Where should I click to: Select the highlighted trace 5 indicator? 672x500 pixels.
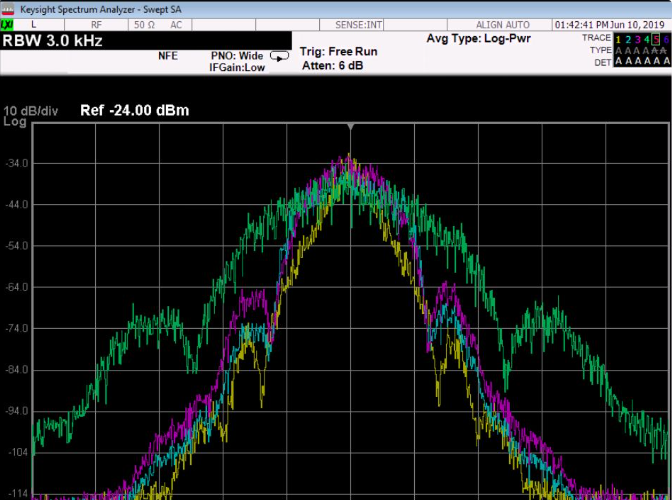click(x=655, y=38)
